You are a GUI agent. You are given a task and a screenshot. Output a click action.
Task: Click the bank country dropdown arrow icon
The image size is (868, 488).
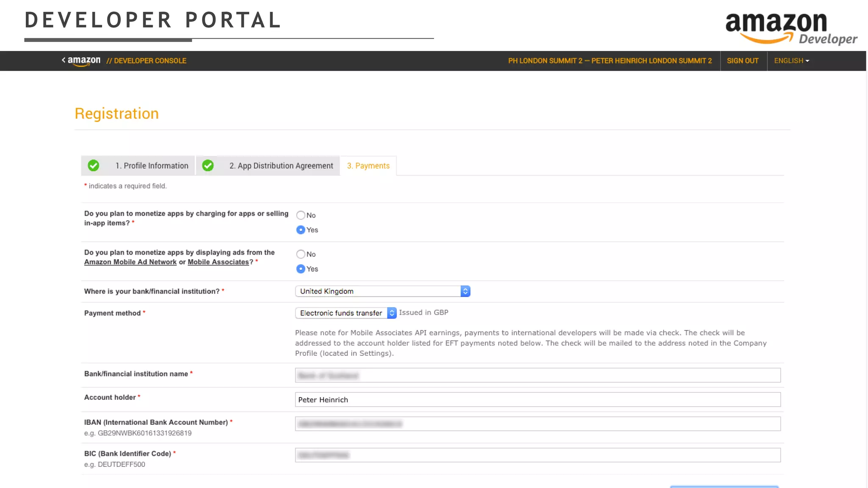click(x=465, y=291)
